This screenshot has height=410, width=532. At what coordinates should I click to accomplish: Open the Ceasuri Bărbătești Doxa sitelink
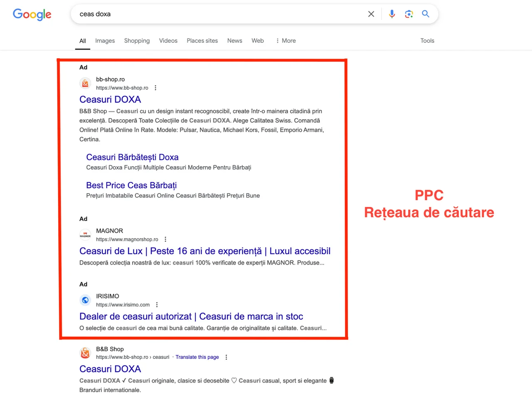coord(132,157)
